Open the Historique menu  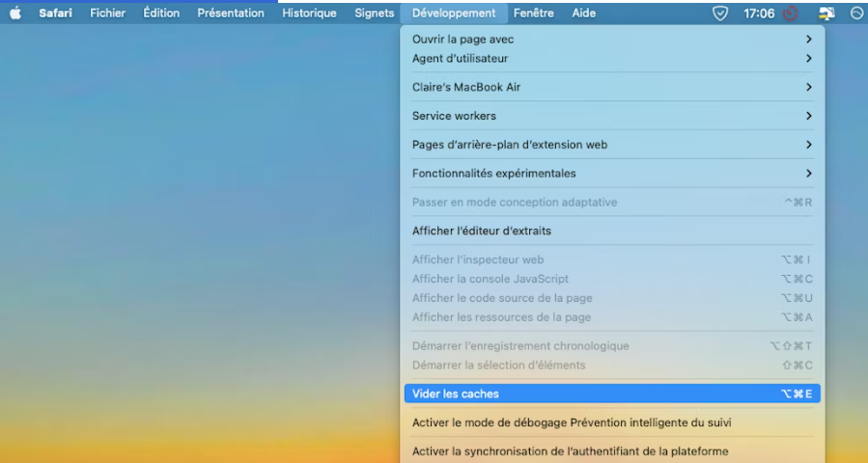coord(309,14)
